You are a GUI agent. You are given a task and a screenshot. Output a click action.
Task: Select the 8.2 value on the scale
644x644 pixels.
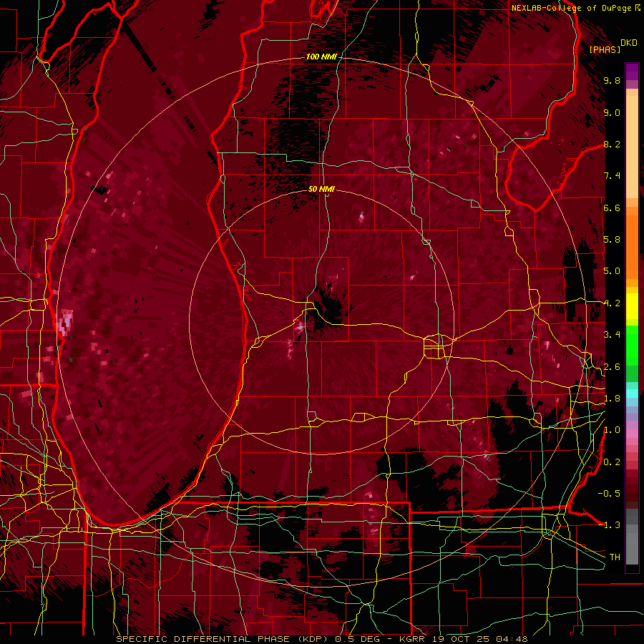pos(612,145)
